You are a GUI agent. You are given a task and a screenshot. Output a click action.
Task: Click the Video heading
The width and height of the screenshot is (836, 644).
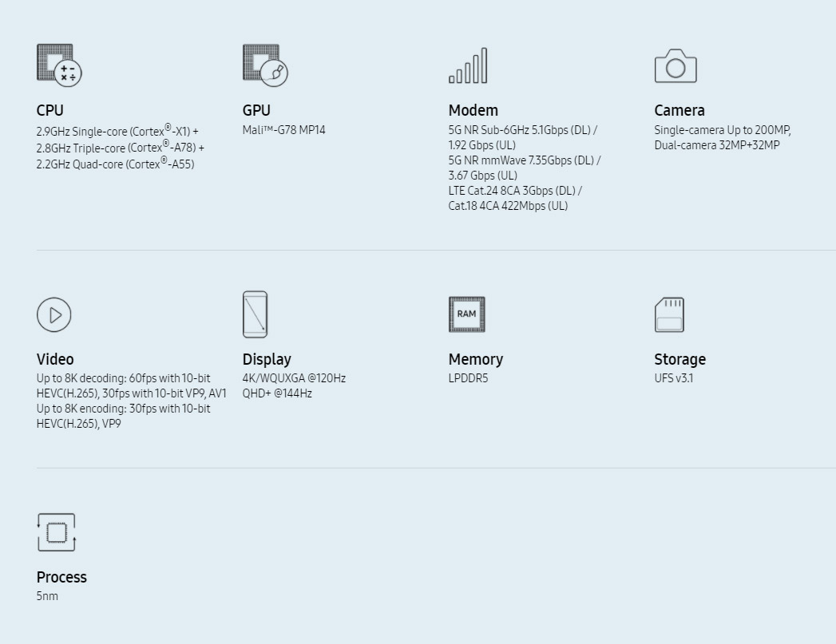point(55,359)
